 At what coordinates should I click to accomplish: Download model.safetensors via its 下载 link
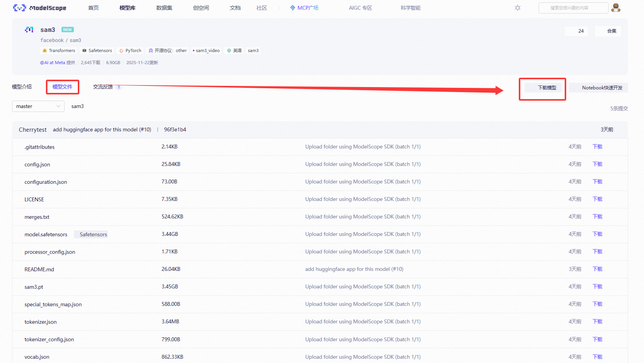coord(597,234)
